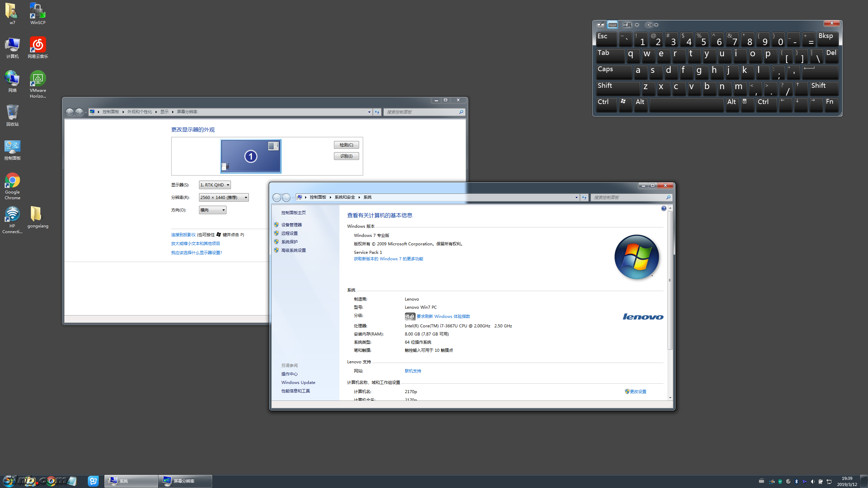
Task: Open the orientation dropdown set to 横向
Action: click(212, 210)
